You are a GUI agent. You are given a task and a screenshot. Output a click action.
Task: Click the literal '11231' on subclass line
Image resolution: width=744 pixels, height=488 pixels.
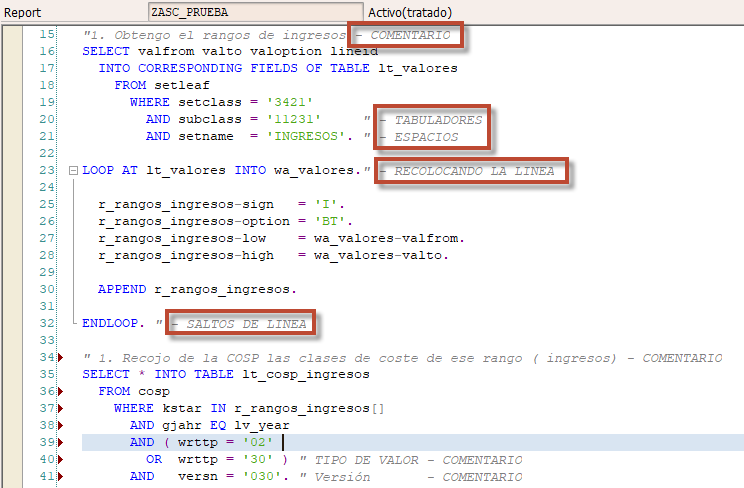coord(293,119)
